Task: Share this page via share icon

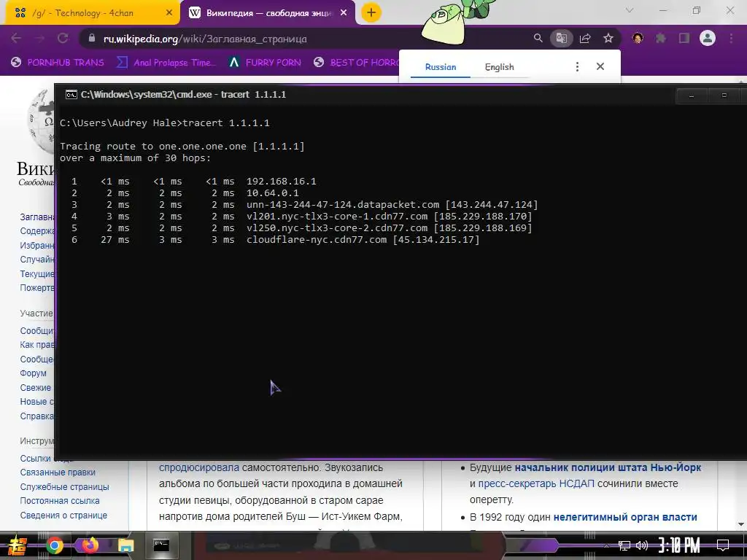Action: (x=585, y=38)
